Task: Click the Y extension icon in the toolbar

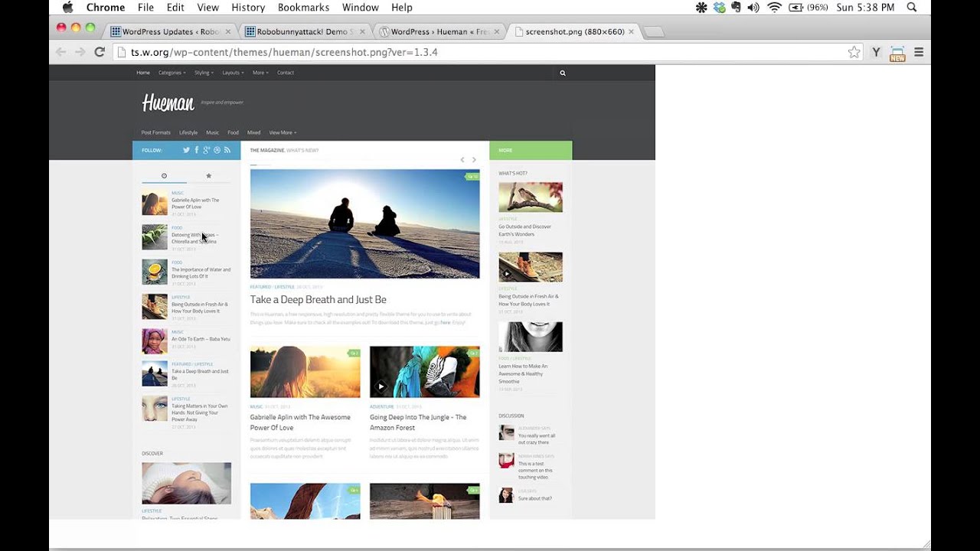Action: click(x=876, y=52)
